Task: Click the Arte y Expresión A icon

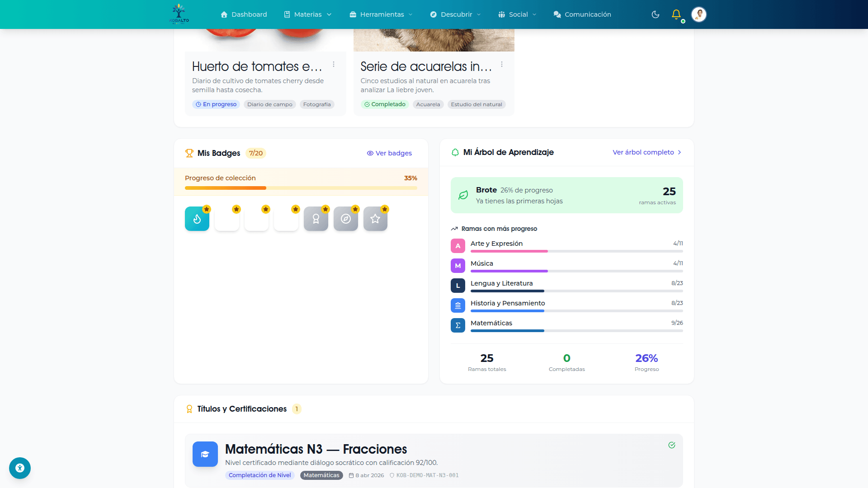Action: pyautogui.click(x=458, y=246)
